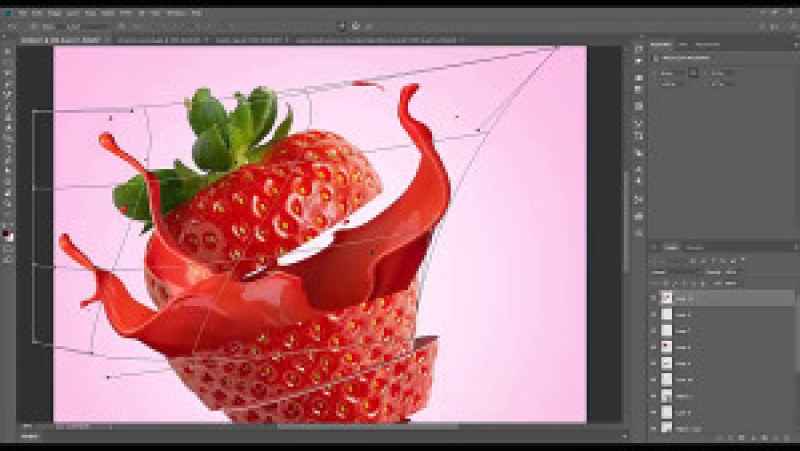Toggle the eye icon of the bottom visible layer
This screenshot has width=800, height=451.
tap(654, 427)
